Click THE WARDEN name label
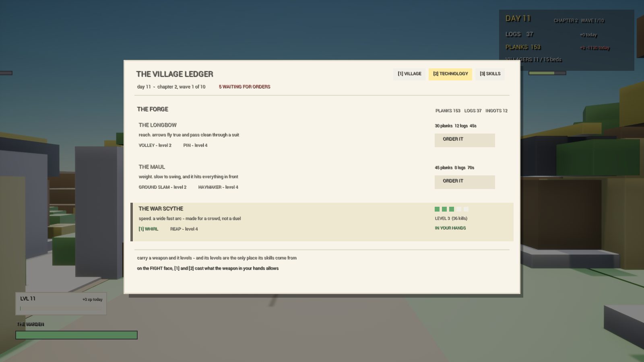Screen dimensions: 644x362 click(31, 324)
